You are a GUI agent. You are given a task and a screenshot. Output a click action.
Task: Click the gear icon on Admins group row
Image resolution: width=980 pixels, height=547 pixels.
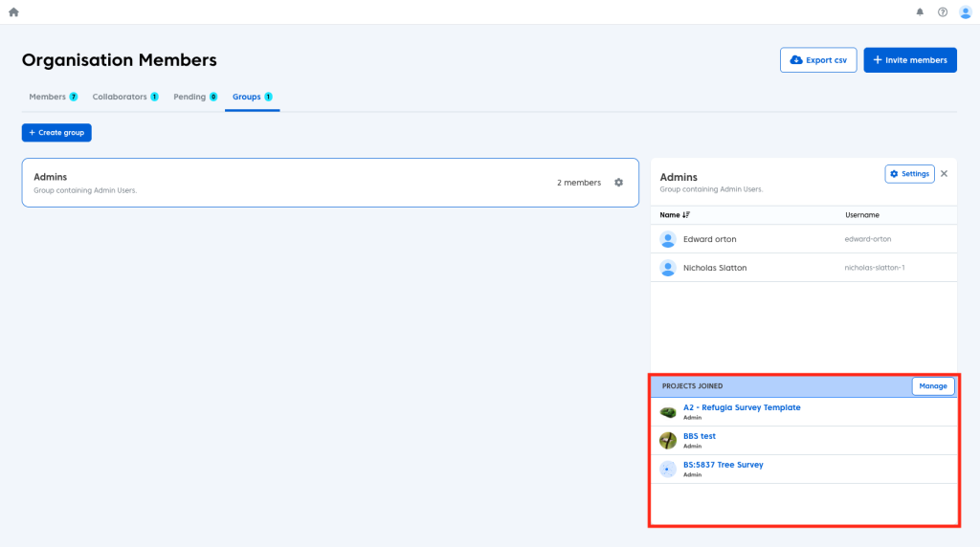[x=618, y=183]
